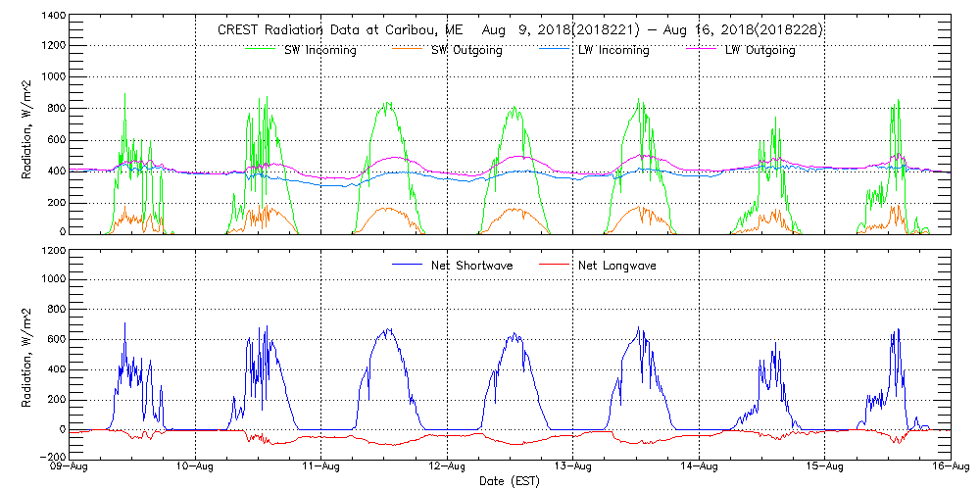Select the 11-Aug date label
The width and height of the screenshot is (980, 490).
[322, 469]
